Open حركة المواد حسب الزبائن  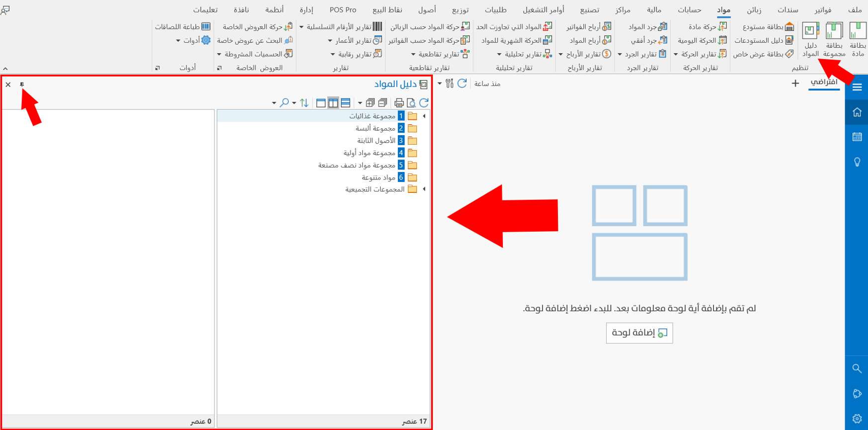coord(430,26)
